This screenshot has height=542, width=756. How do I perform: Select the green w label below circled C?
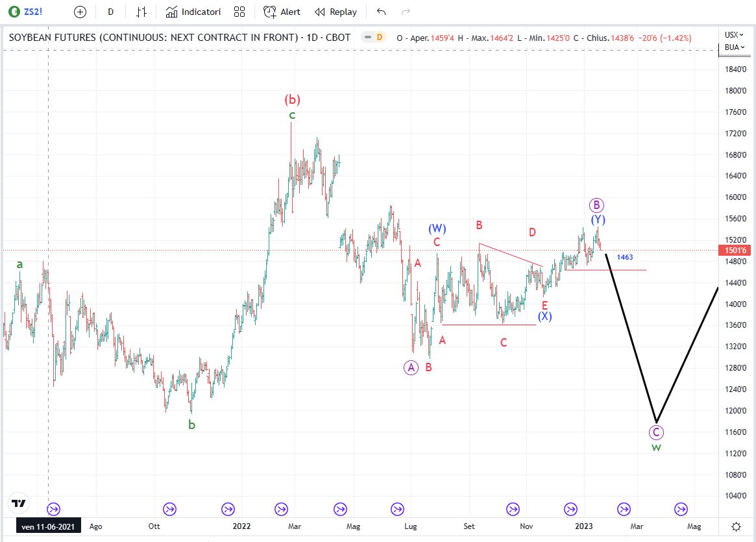[x=656, y=447]
